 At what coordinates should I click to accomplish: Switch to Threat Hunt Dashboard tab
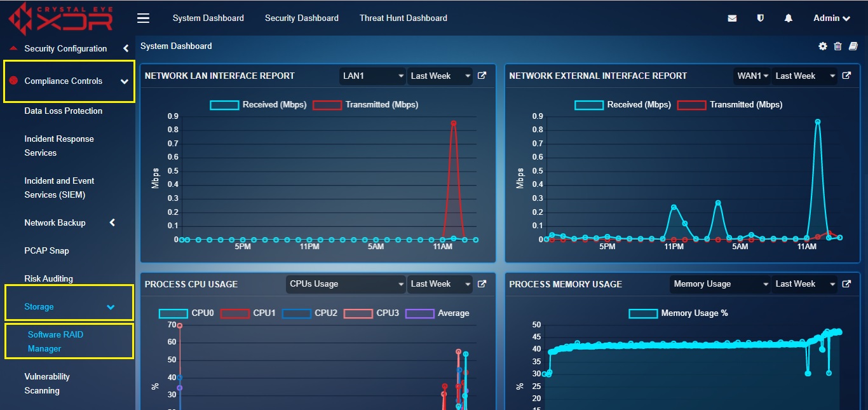pyautogui.click(x=403, y=18)
